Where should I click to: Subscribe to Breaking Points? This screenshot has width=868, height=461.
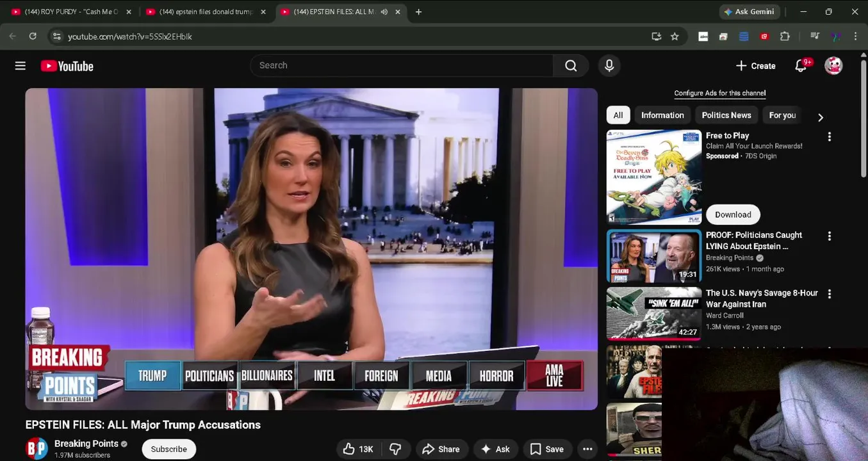(169, 449)
